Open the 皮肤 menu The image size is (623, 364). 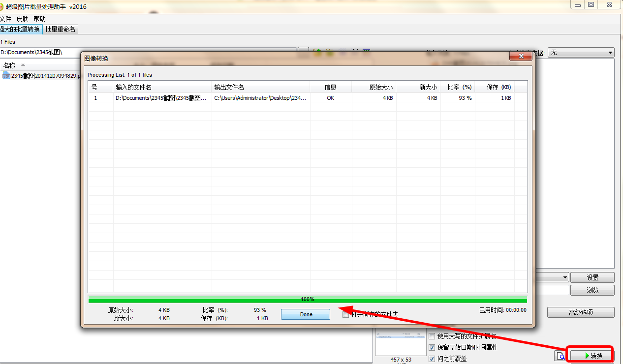coord(22,19)
